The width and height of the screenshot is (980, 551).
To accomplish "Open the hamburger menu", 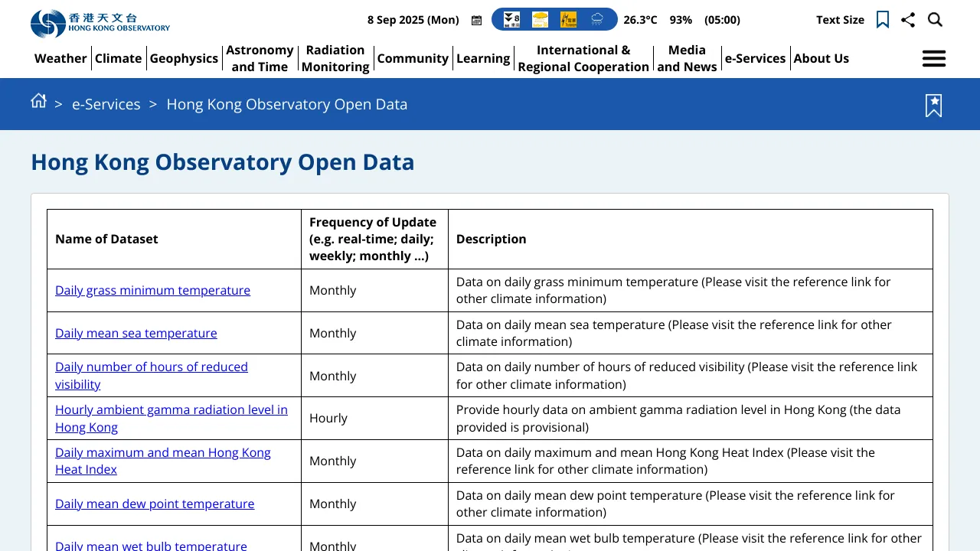I will tap(934, 58).
